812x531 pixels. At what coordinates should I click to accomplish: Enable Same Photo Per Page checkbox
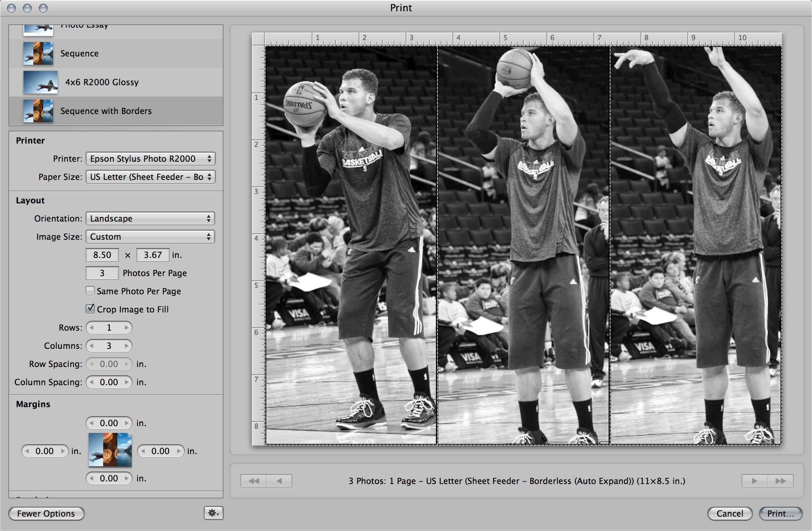click(90, 291)
